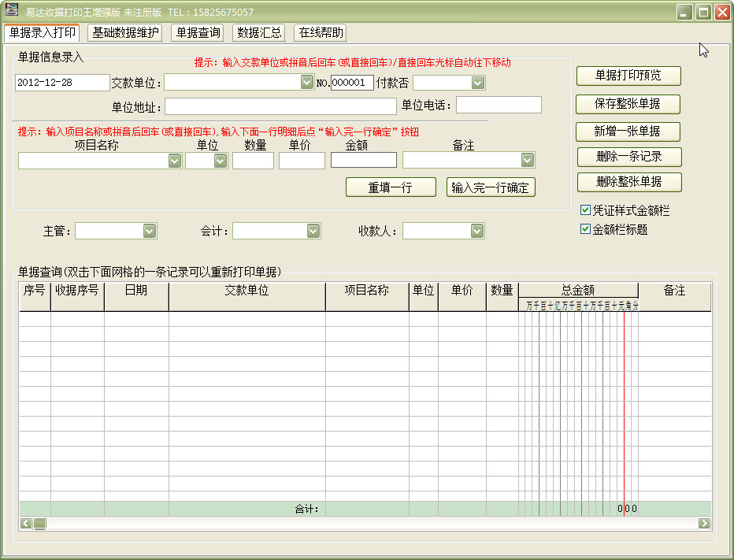Expand the 单位 dropdown in item row
The height and width of the screenshot is (560, 734).
pyautogui.click(x=220, y=161)
